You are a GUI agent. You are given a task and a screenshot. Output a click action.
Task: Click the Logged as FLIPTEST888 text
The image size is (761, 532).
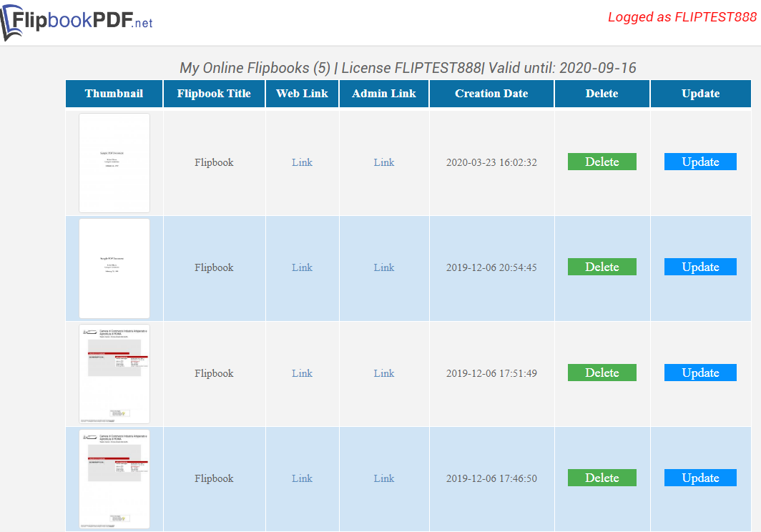pos(682,17)
